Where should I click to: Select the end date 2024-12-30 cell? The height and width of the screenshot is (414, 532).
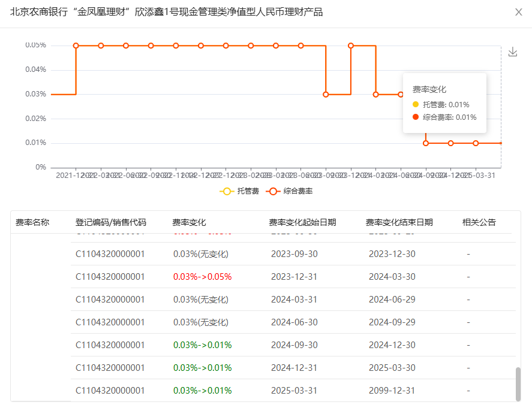point(392,345)
